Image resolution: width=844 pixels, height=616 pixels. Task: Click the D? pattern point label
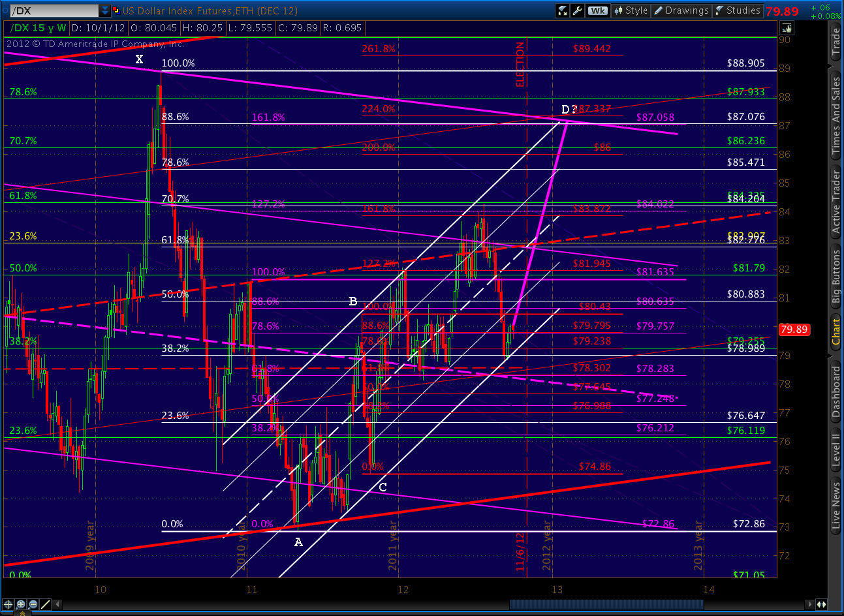(x=569, y=109)
